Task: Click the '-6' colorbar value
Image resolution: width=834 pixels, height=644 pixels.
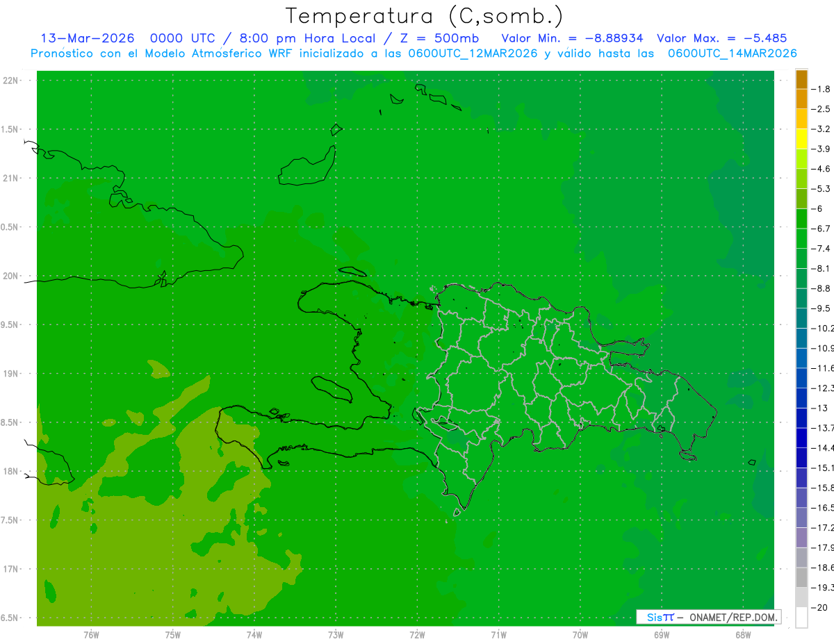Action: 818,208
